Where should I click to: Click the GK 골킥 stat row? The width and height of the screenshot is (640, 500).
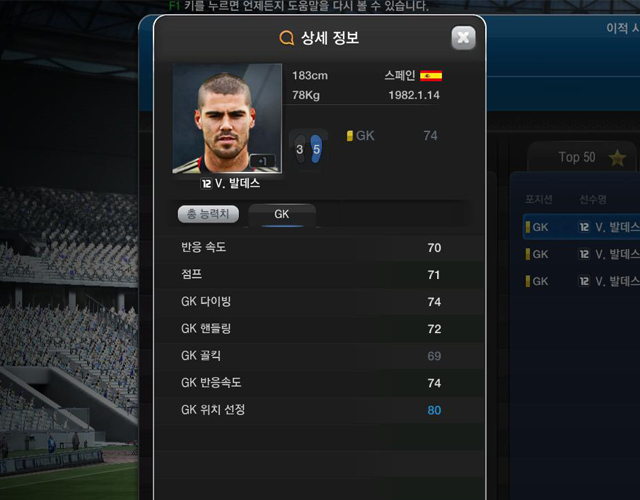(x=320, y=356)
